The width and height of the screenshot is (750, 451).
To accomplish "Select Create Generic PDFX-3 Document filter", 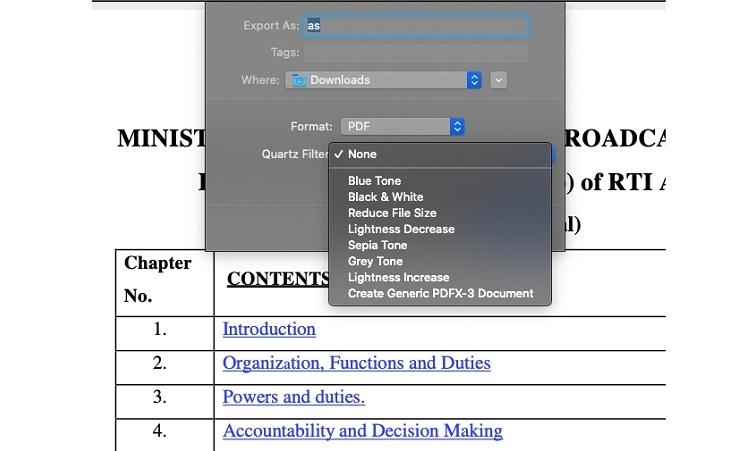I will [x=440, y=294].
